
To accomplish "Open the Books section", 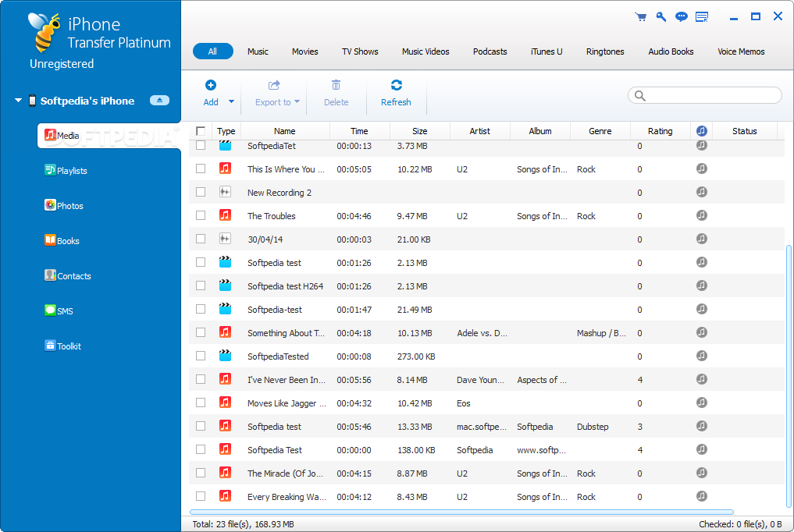I will point(62,241).
